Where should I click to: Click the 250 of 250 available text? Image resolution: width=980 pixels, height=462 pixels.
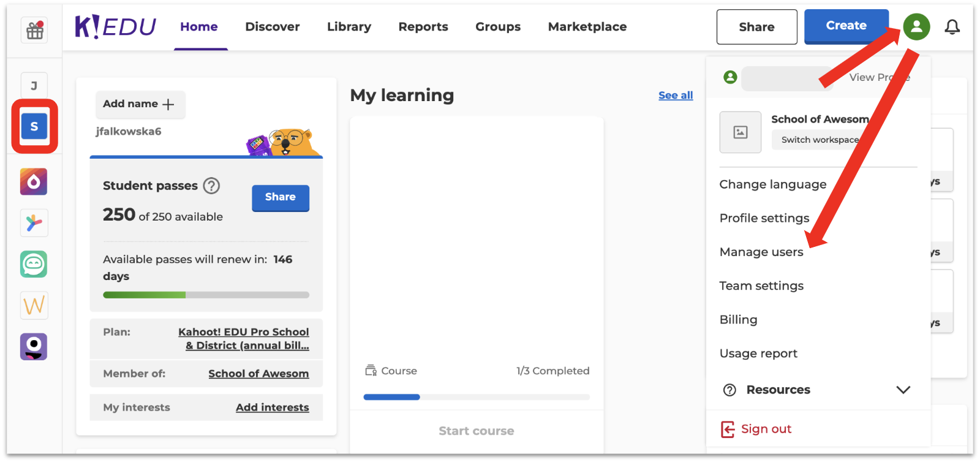163,215
